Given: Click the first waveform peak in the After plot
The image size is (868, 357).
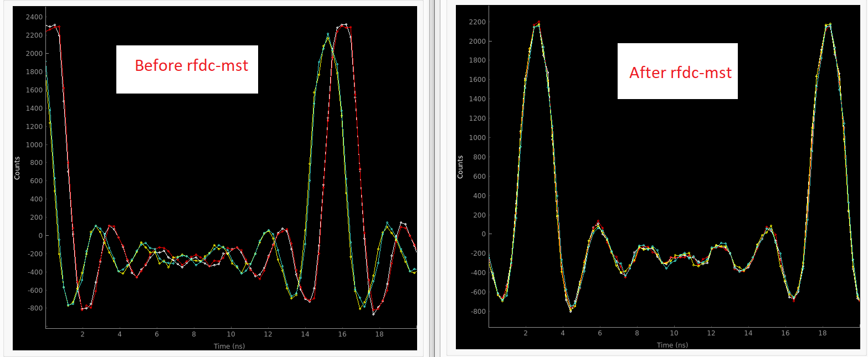Looking at the screenshot, I should pos(537,23).
